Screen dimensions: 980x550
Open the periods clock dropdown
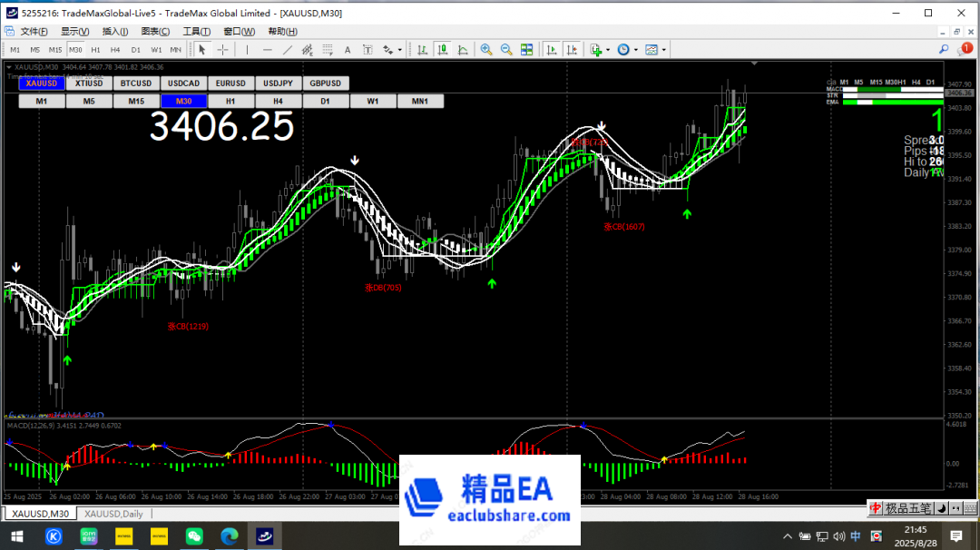(636, 50)
